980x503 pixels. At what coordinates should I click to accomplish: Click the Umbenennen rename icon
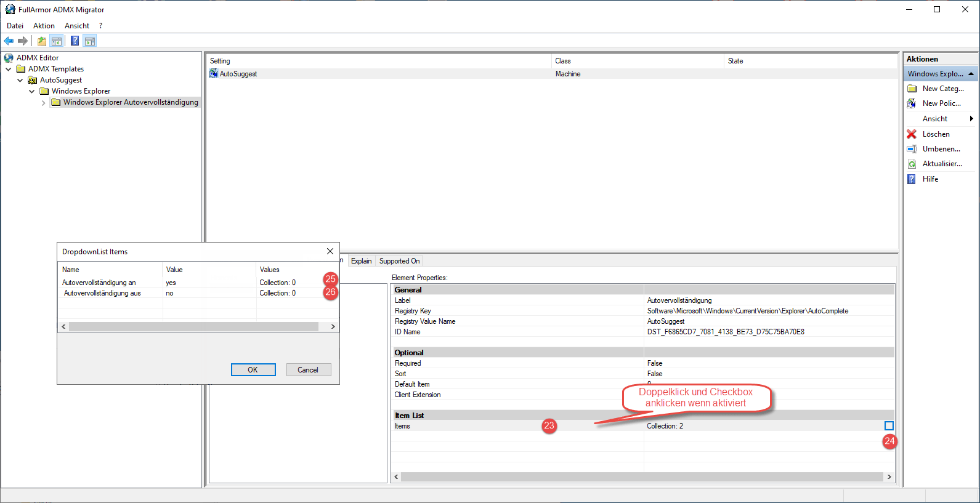[x=912, y=149]
